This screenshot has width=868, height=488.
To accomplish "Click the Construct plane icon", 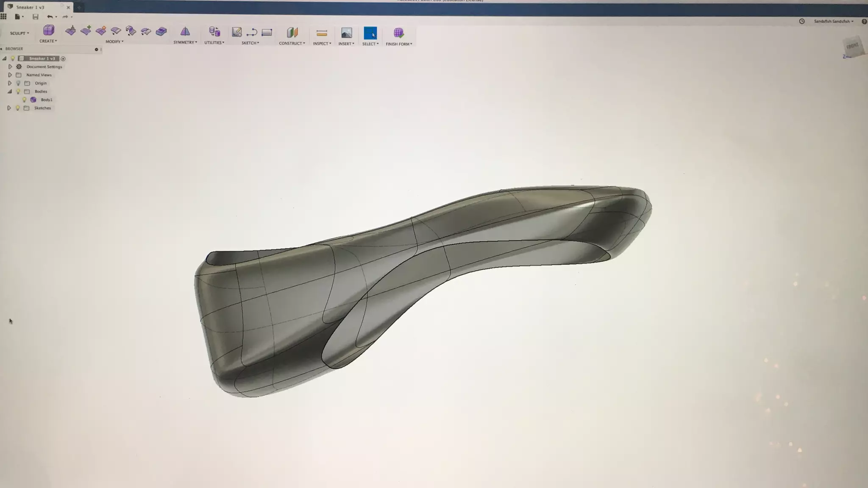I will pyautogui.click(x=292, y=33).
